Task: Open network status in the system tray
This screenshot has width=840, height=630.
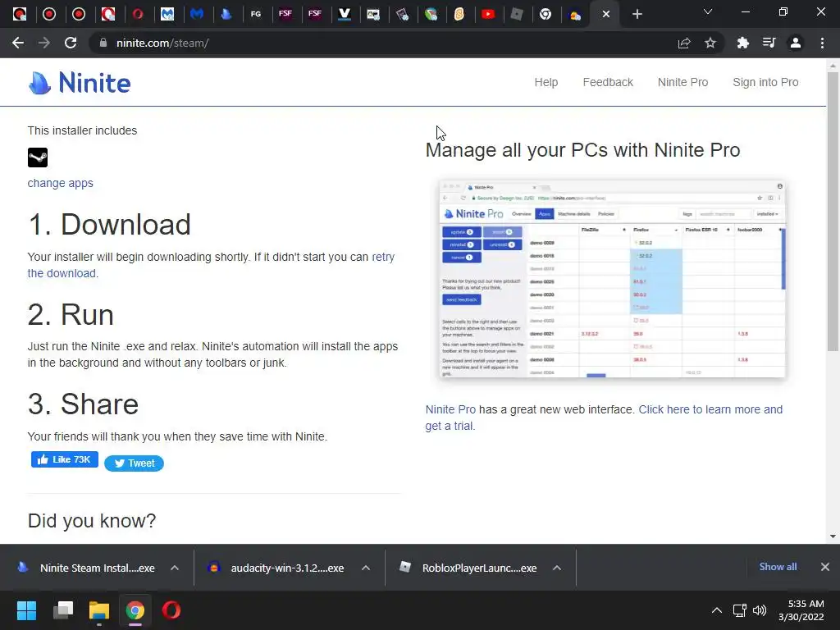Action: pos(740,610)
